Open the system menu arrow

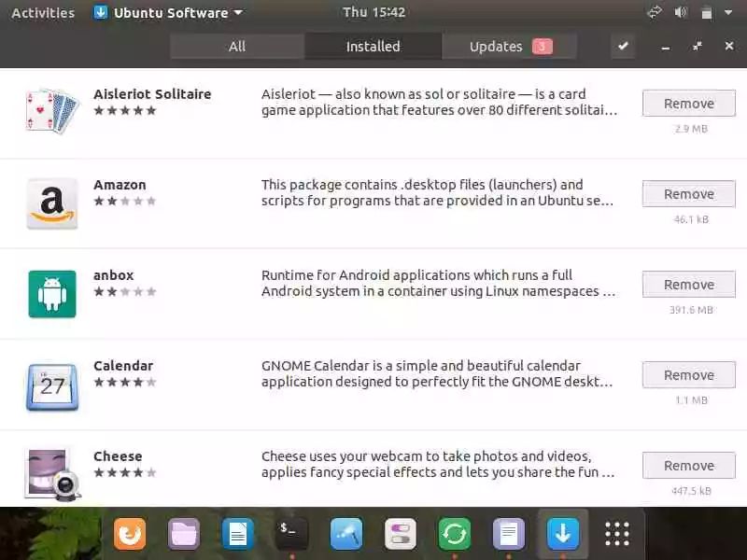pyautogui.click(x=728, y=13)
